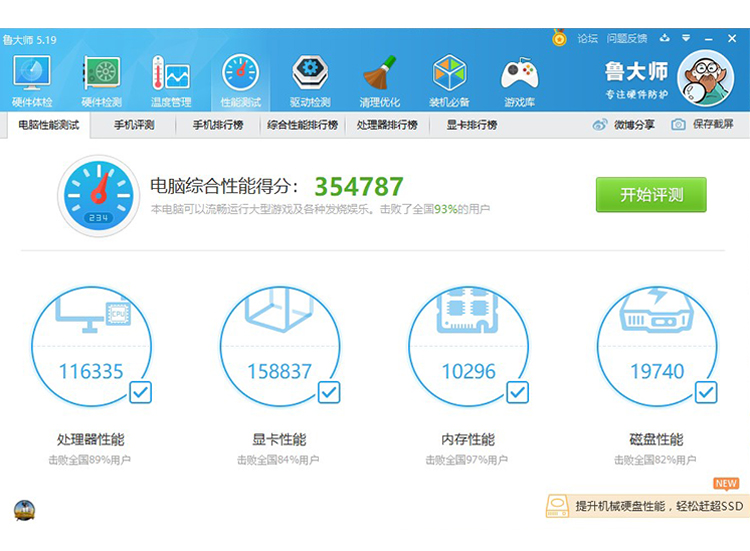Open the 驱动检测 driver detection icon

(310, 81)
